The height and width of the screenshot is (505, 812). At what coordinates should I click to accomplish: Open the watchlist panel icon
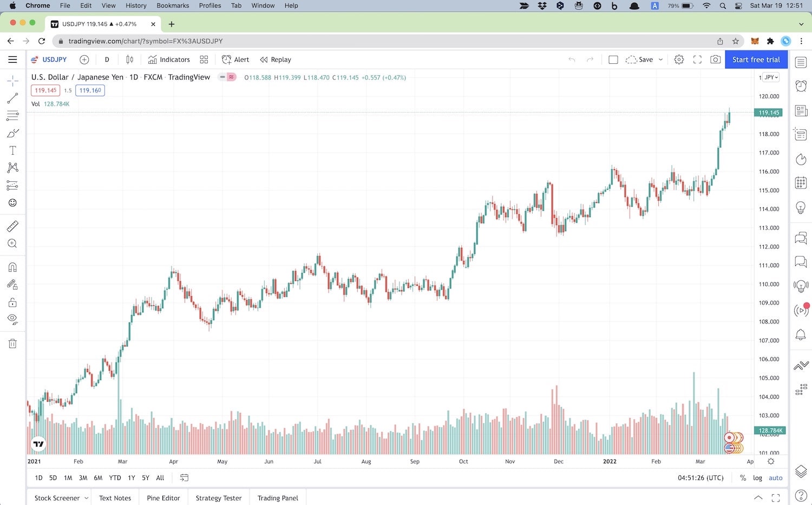801,62
